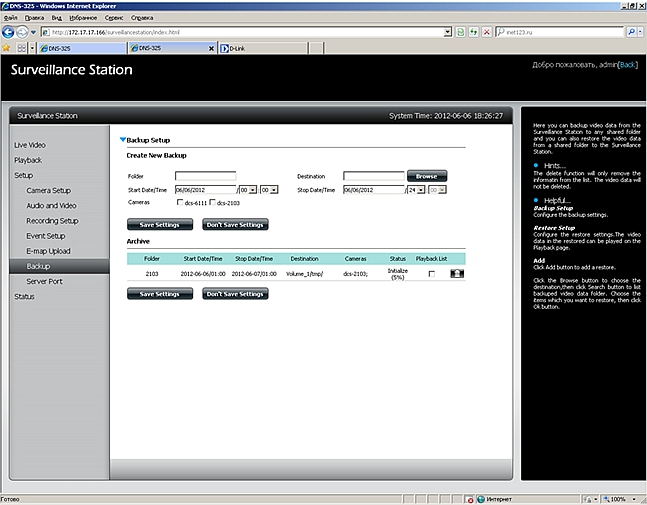Click the browser Back arrow button

click(x=9, y=32)
